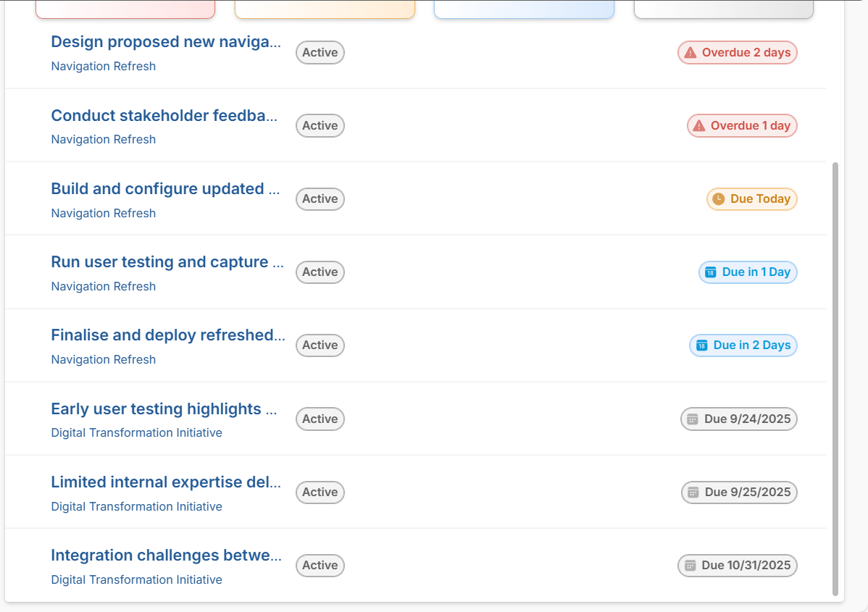Open the "Conduct stakeholder feedba..." task
The image size is (868, 612).
[164, 116]
